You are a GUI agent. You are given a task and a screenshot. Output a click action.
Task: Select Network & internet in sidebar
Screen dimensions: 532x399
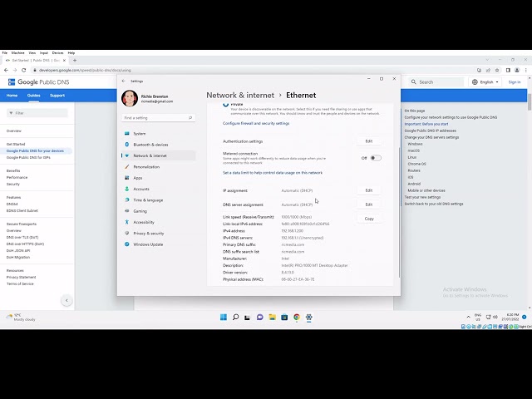(158, 155)
